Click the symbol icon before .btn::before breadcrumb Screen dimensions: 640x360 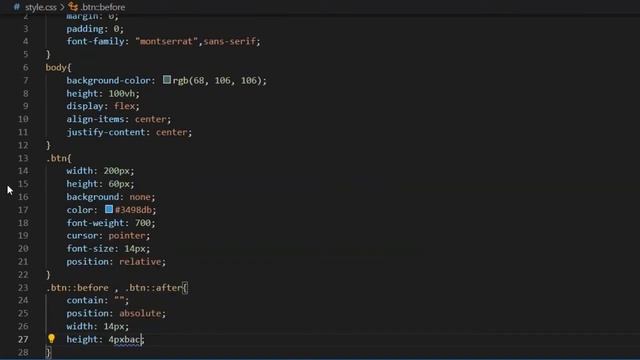[x=73, y=7]
